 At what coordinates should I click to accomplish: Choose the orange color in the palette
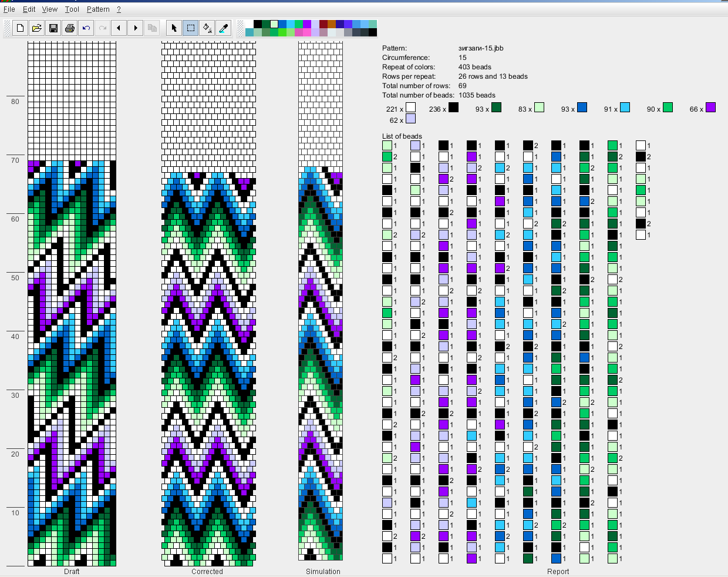pyautogui.click(x=332, y=24)
